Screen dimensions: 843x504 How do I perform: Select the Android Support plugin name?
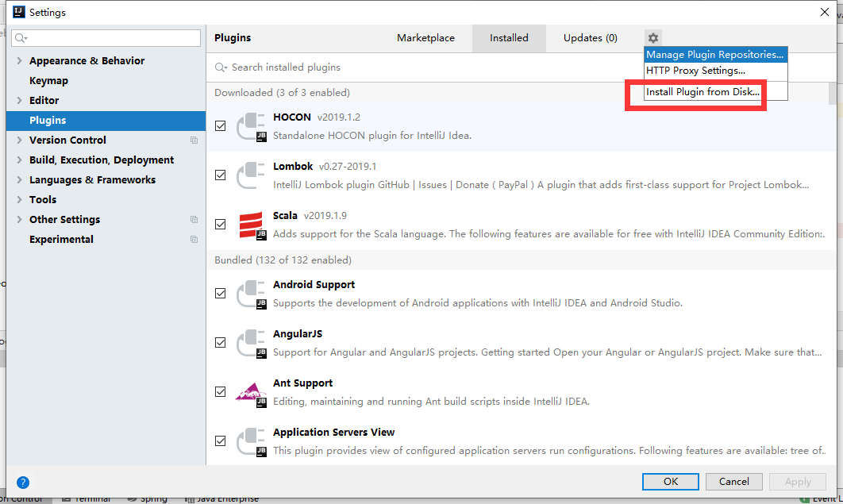[314, 285]
